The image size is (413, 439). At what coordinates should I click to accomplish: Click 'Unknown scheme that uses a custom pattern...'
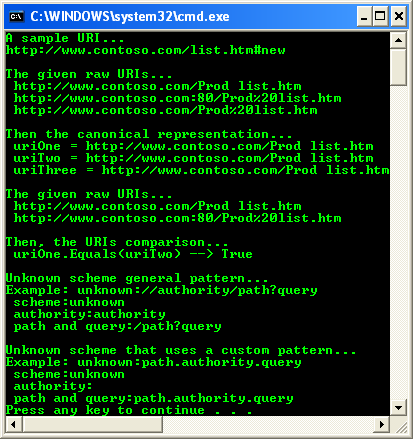[x=181, y=350]
